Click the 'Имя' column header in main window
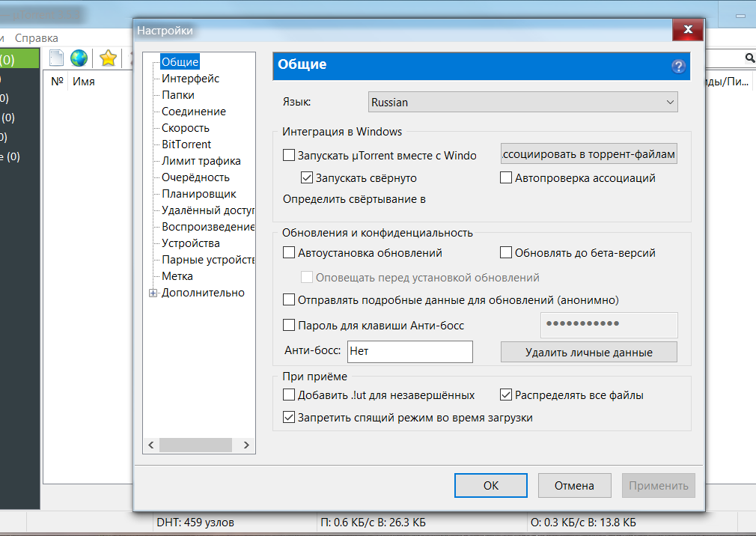The image size is (756, 536). click(x=83, y=82)
